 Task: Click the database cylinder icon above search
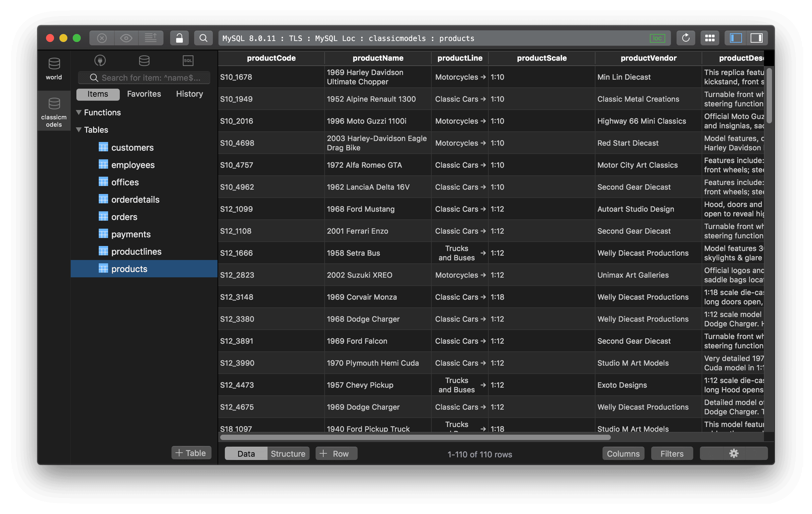pyautogui.click(x=144, y=61)
